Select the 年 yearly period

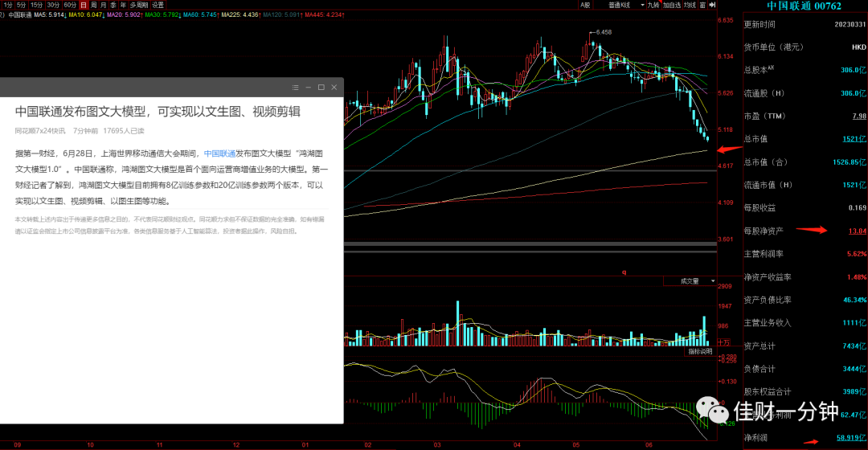[123, 5]
